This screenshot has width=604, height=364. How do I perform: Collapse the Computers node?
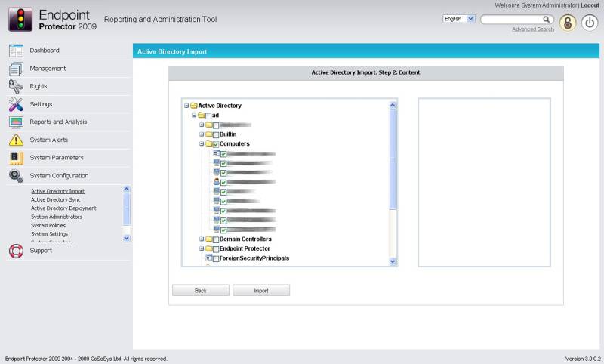tap(202, 143)
